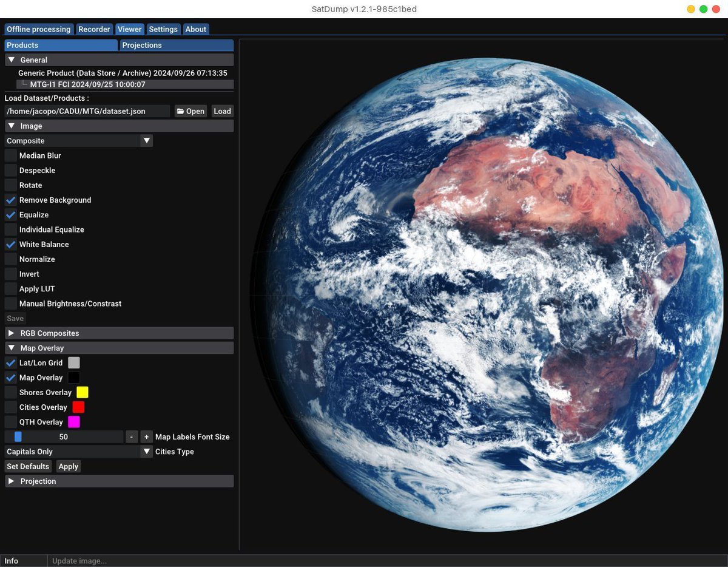The width and height of the screenshot is (728, 567).
Task: Pick the yellow Shores Overlay color swatch
Action: point(83,393)
